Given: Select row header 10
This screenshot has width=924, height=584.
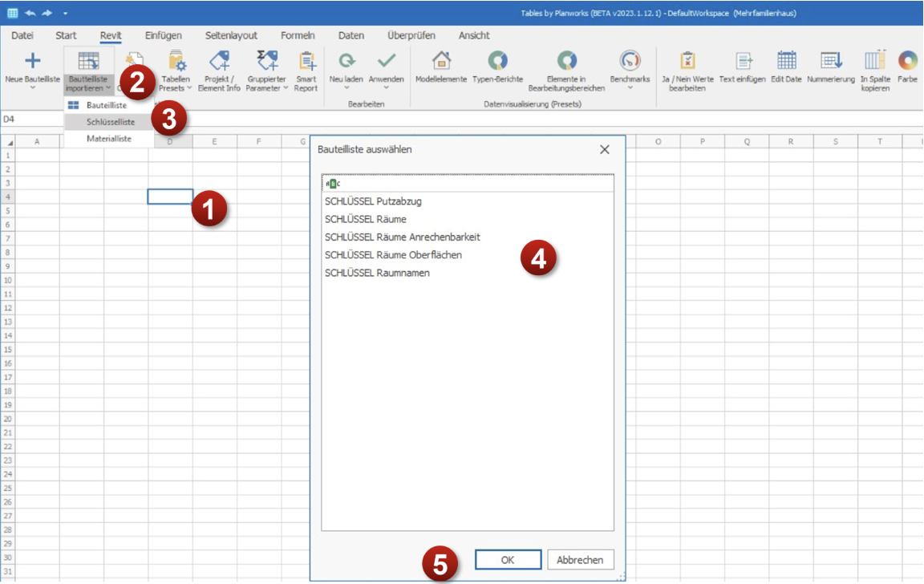Looking at the screenshot, I should pos(8,280).
